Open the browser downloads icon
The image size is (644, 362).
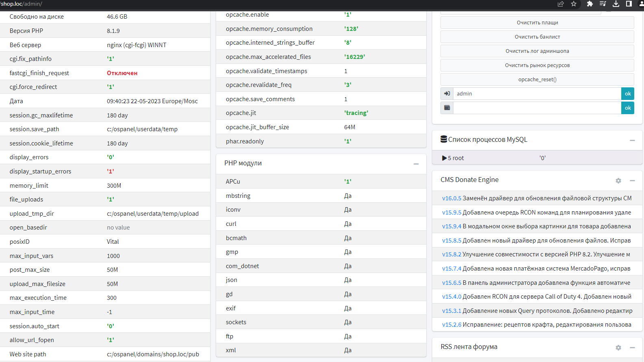[x=616, y=4]
